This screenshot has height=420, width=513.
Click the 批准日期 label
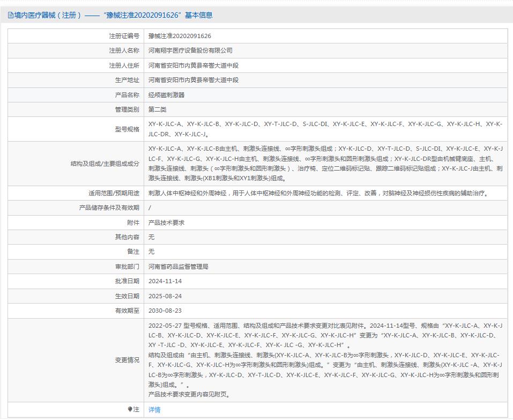(127, 281)
